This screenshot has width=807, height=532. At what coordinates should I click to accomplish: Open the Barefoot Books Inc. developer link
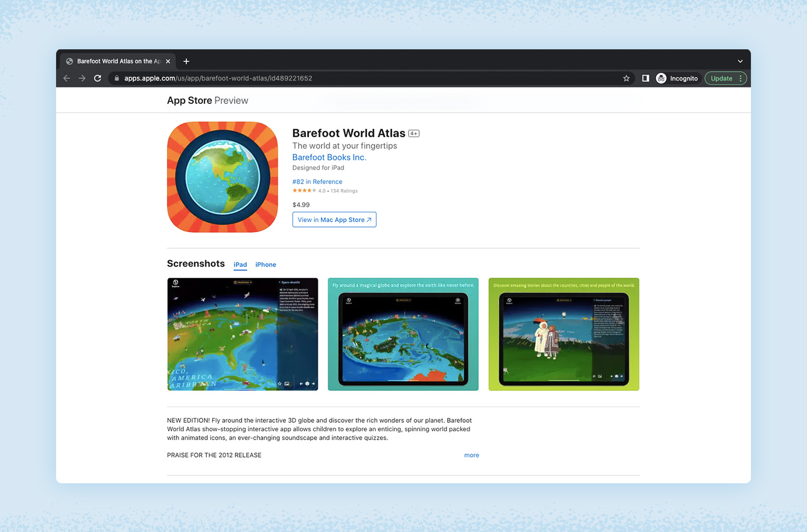tap(329, 157)
